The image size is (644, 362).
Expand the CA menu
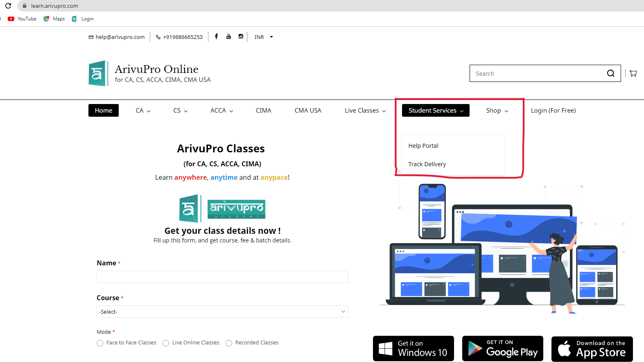pos(143,111)
